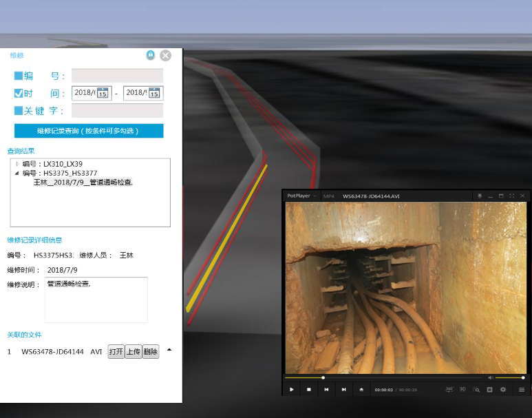Select tree row 编号：LX310_LX39
Image resolution: width=532 pixels, height=418 pixels.
[52, 164]
